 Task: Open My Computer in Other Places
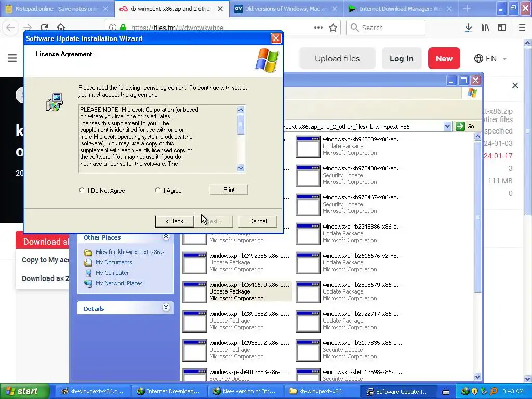pos(112,273)
